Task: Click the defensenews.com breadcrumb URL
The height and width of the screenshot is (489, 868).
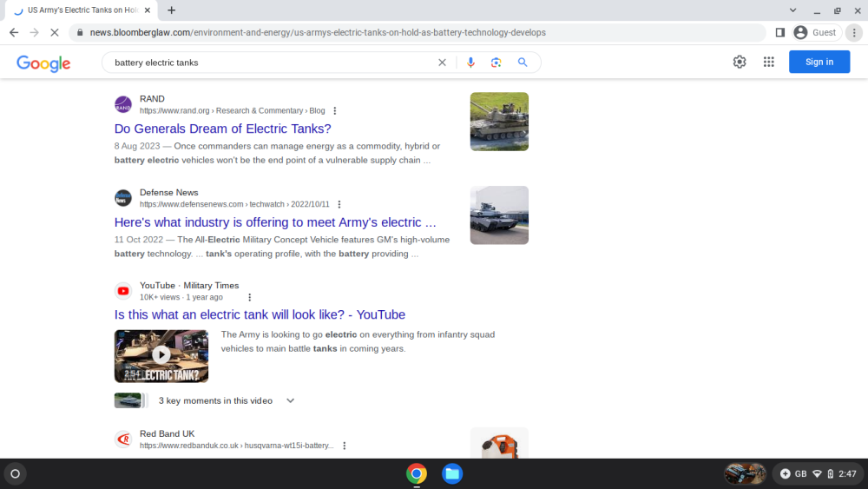Action: point(234,204)
